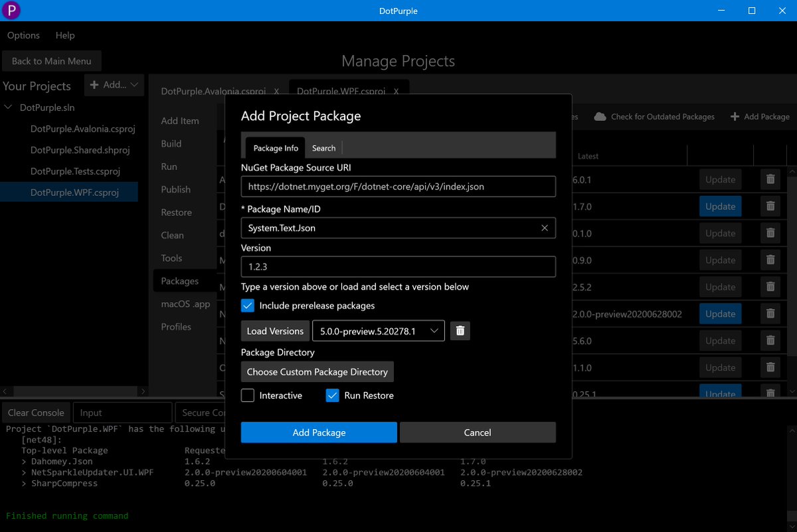Viewport: 797px width, 532px height.
Task: Click the console Input field
Action: [x=122, y=412]
